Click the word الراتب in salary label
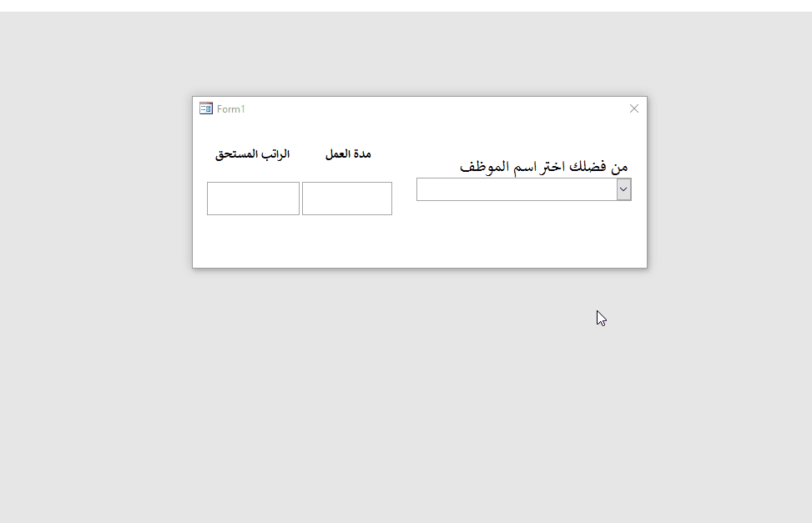Image resolution: width=812 pixels, height=523 pixels. (274, 154)
